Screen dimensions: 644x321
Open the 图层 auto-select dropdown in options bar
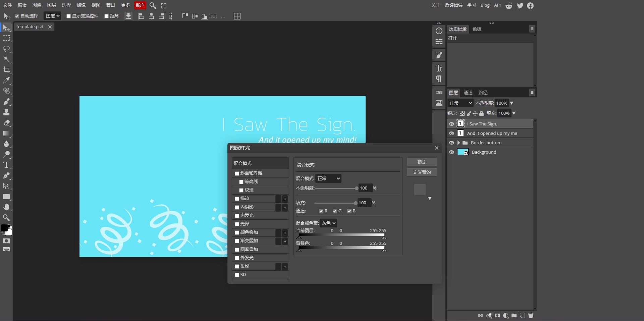[x=52, y=16]
